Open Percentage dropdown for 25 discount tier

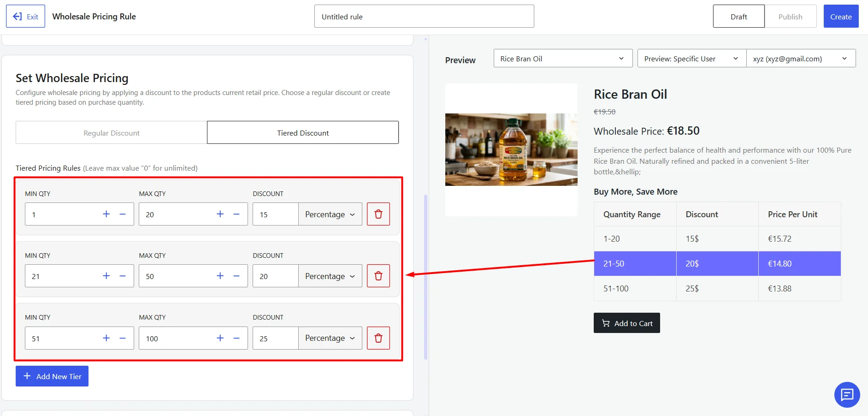[x=330, y=338]
